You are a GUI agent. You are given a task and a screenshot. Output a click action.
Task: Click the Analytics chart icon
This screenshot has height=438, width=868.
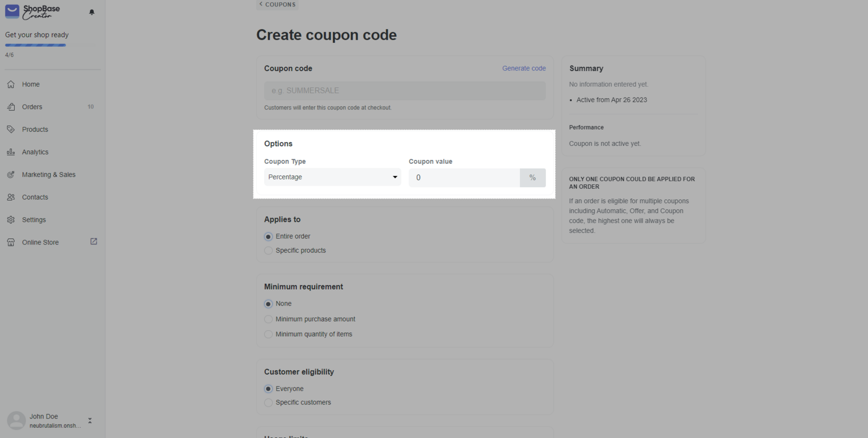(11, 152)
